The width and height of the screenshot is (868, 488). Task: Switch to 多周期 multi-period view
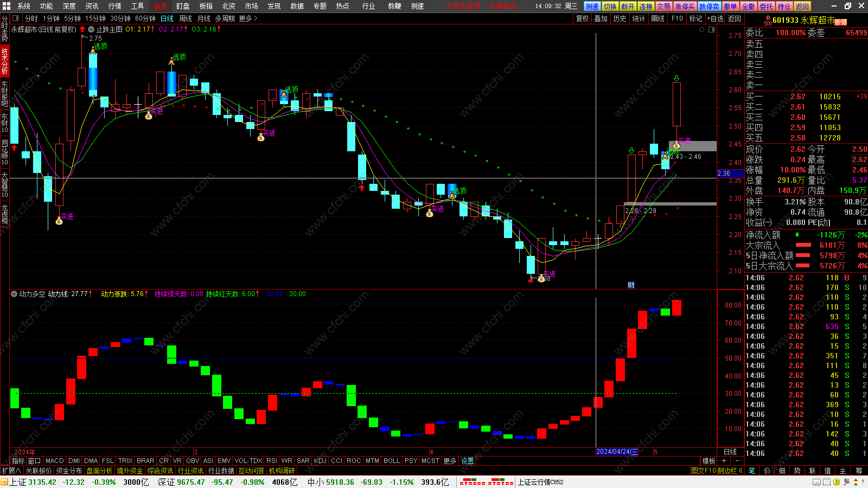tap(225, 18)
